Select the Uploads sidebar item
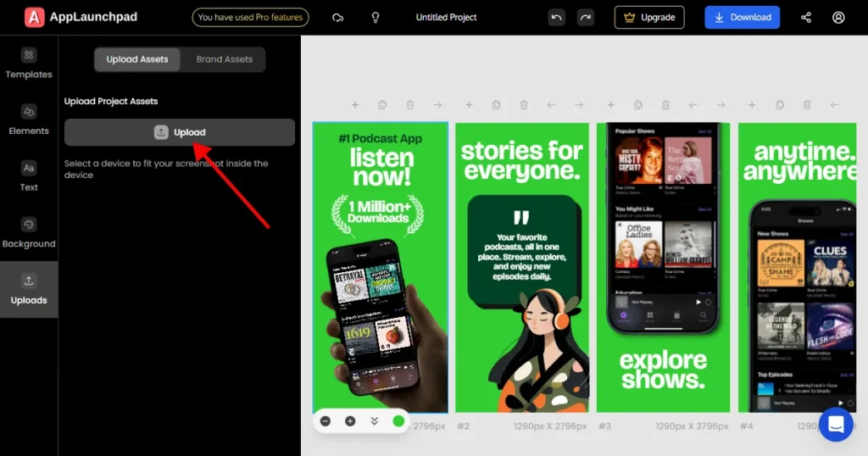 (x=29, y=289)
